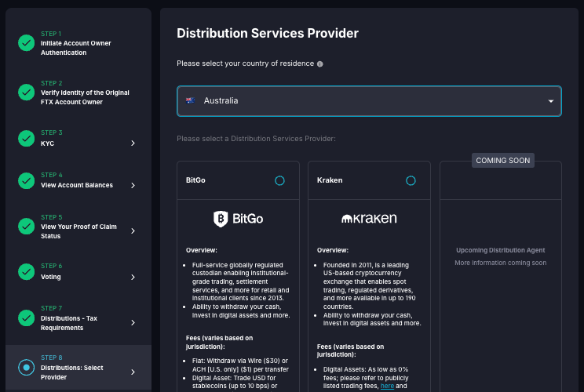Click the Distribution Services Provider heading
584x392 pixels.
click(x=268, y=33)
